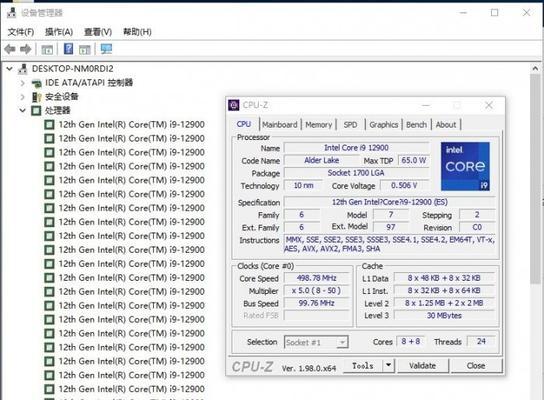
Task: Click the Specification field with '(ES)'
Action: pos(390,202)
